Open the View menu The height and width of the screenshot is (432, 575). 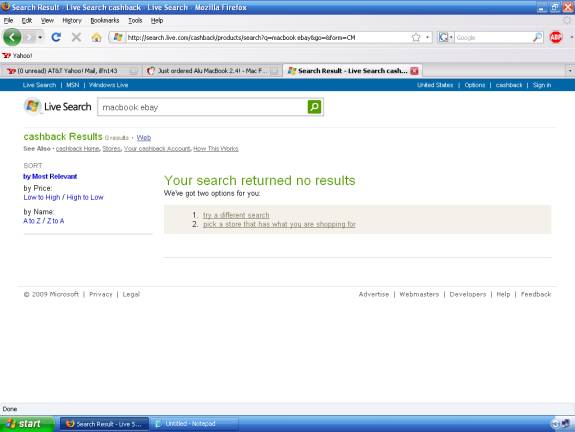47,21
